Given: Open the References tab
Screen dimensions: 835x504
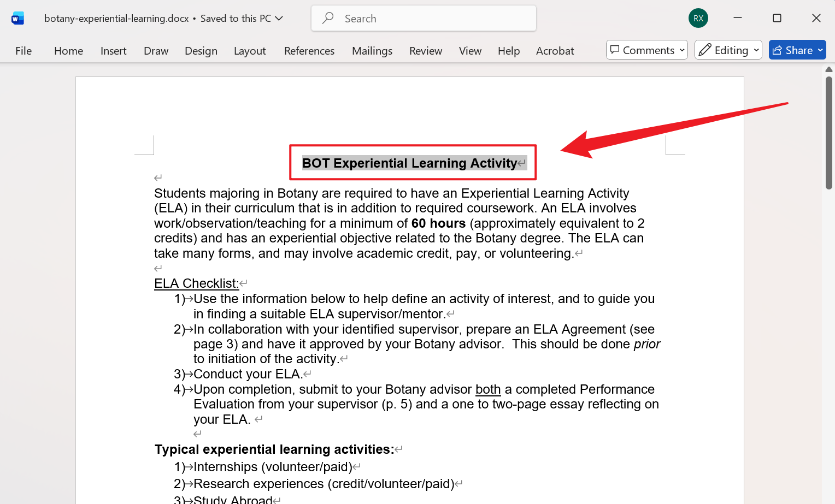Looking at the screenshot, I should 309,51.
